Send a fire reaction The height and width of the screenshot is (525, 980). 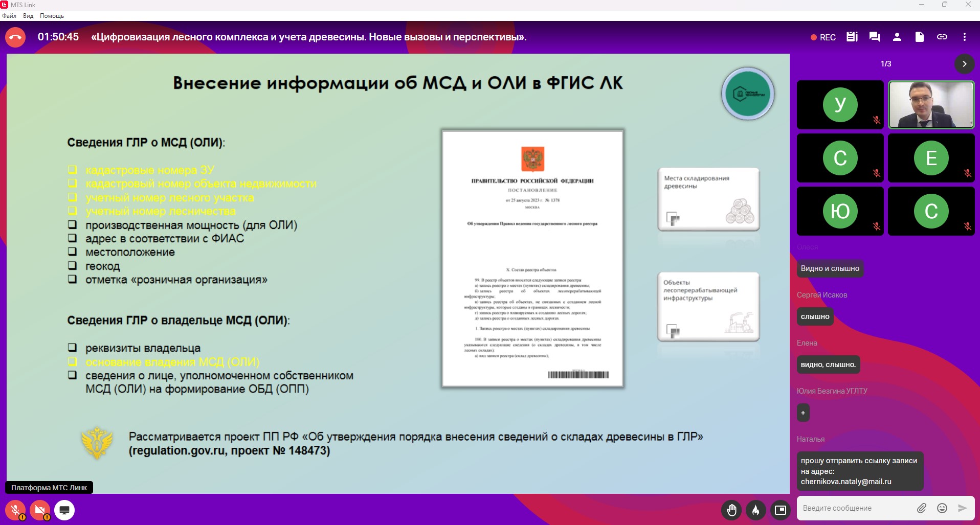[755, 510]
